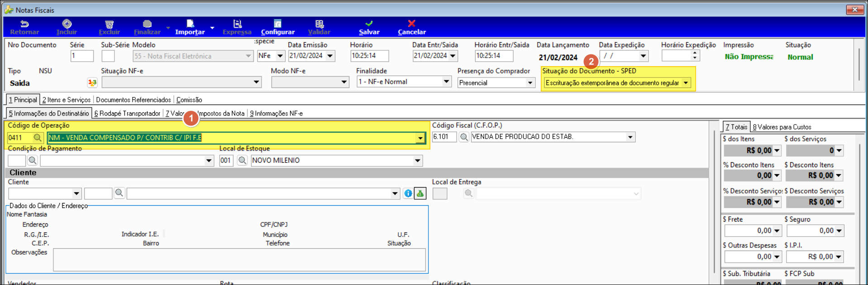Viewport: 868px width, 285px height.
Task: Switch to the 2 Itens e Serviços tab
Action: 67,100
